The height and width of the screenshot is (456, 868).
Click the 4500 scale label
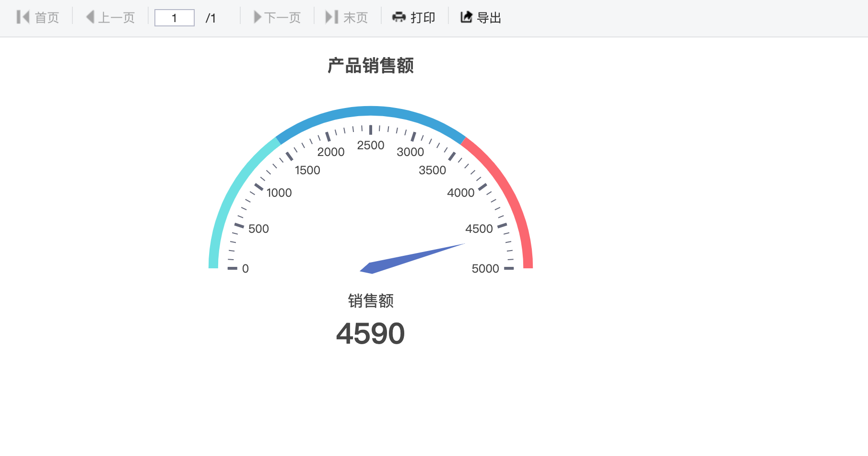coord(479,228)
